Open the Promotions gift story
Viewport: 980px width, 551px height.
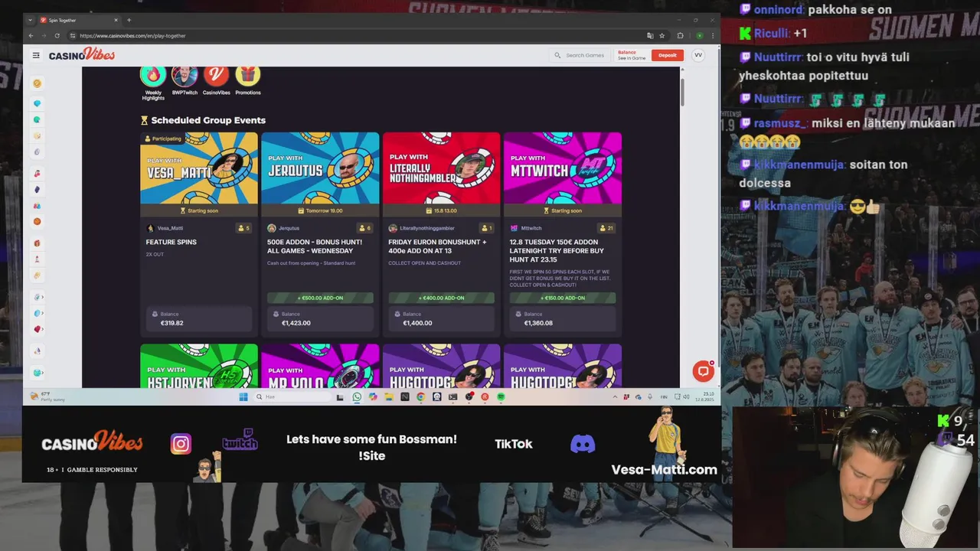(x=247, y=75)
